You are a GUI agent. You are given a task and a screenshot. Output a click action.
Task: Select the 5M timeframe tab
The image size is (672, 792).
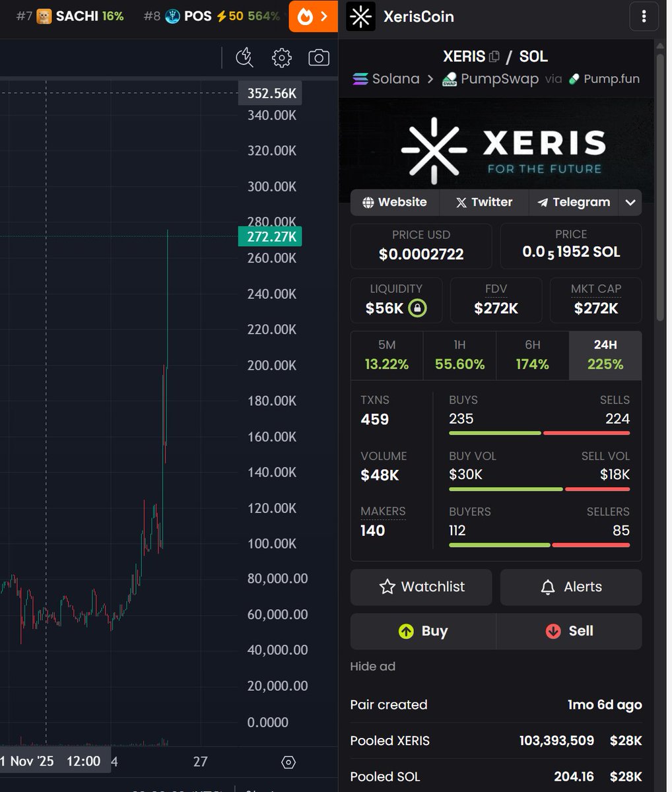click(x=387, y=356)
